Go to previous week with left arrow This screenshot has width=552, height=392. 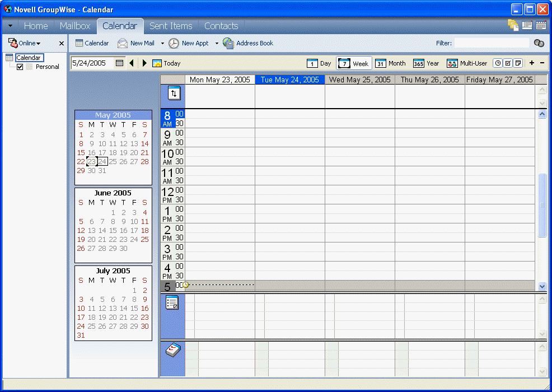132,63
